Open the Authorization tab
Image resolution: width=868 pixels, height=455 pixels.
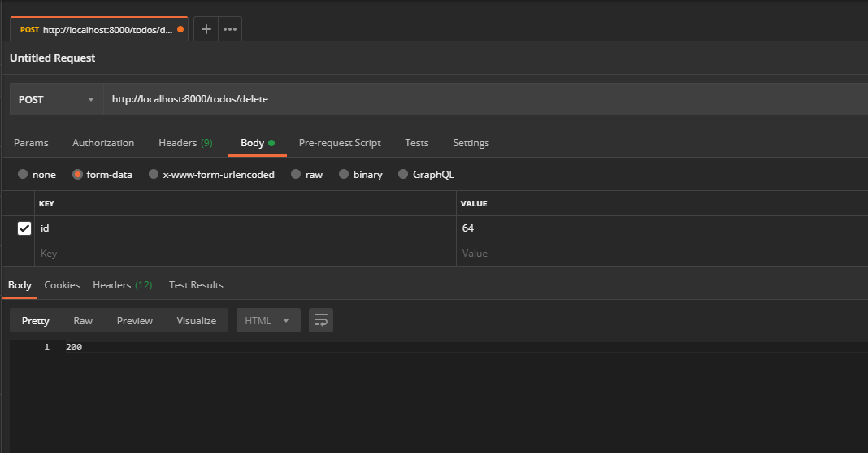point(103,143)
